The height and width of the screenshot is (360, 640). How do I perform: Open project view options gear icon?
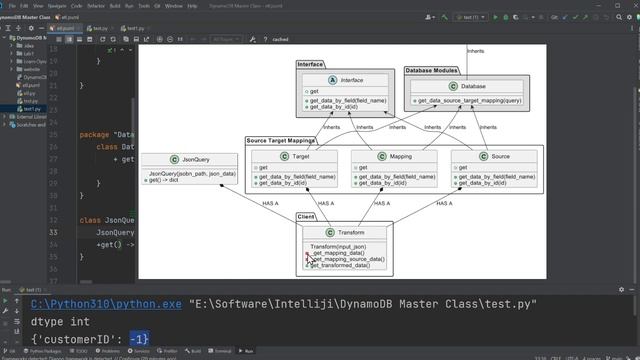(x=31, y=28)
